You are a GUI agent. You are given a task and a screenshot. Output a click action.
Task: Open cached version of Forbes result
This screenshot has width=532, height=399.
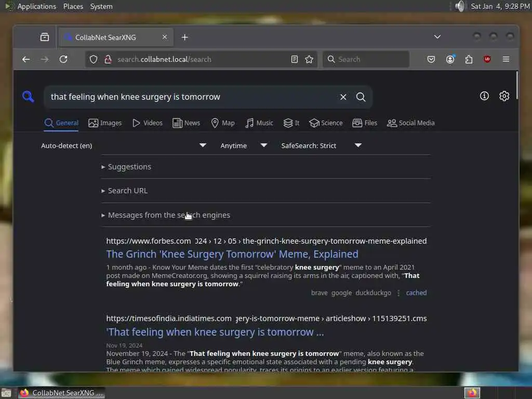[x=416, y=292]
